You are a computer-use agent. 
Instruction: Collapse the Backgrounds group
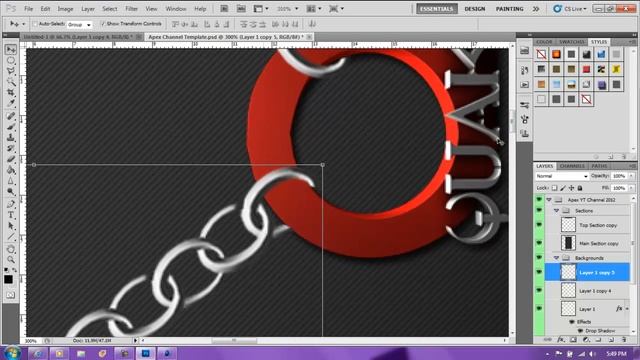click(x=556, y=258)
